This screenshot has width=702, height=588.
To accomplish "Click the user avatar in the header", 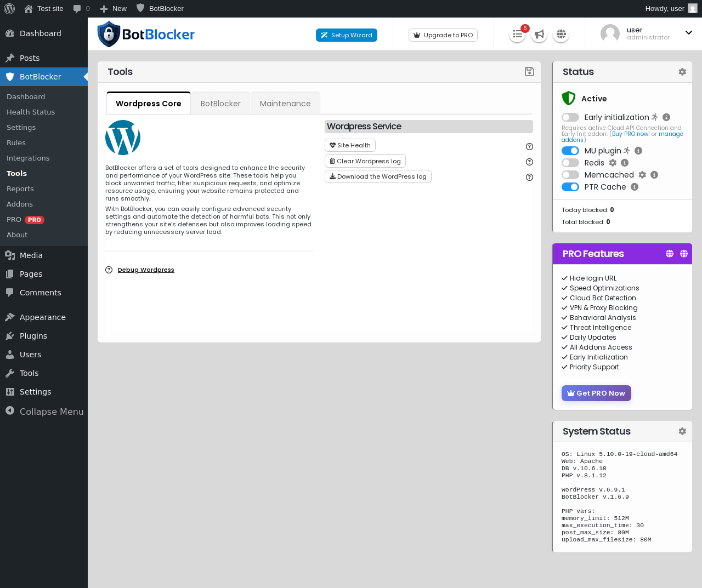I will (610, 33).
